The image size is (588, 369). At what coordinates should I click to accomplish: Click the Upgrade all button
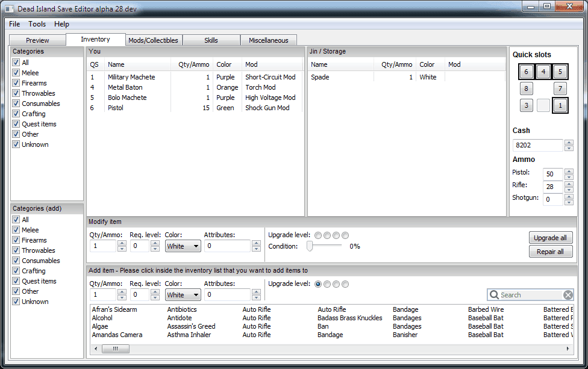[x=550, y=238]
